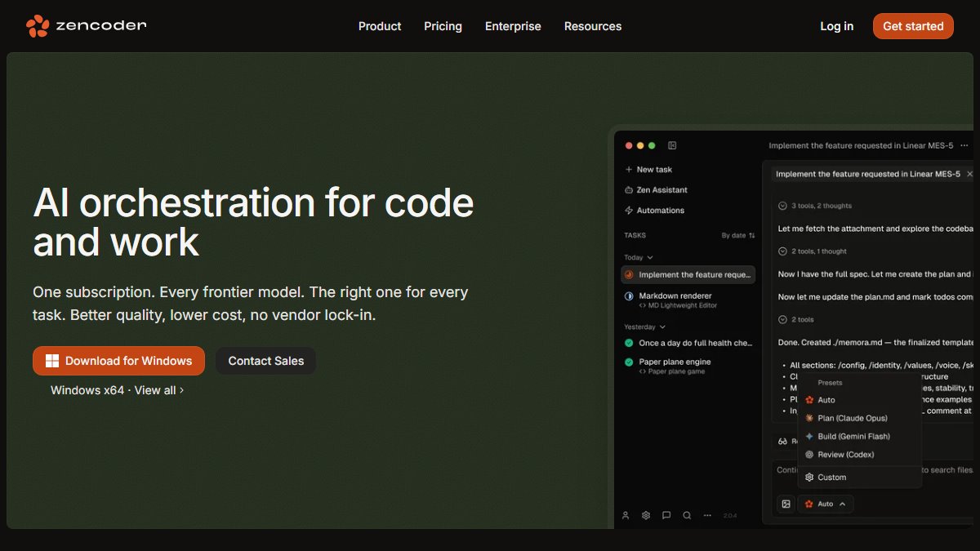Open the Resources navigation menu
This screenshot has height=551, width=980.
(x=593, y=26)
